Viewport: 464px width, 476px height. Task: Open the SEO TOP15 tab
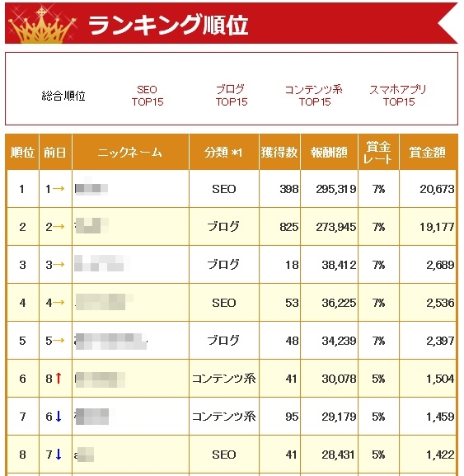tap(148, 96)
